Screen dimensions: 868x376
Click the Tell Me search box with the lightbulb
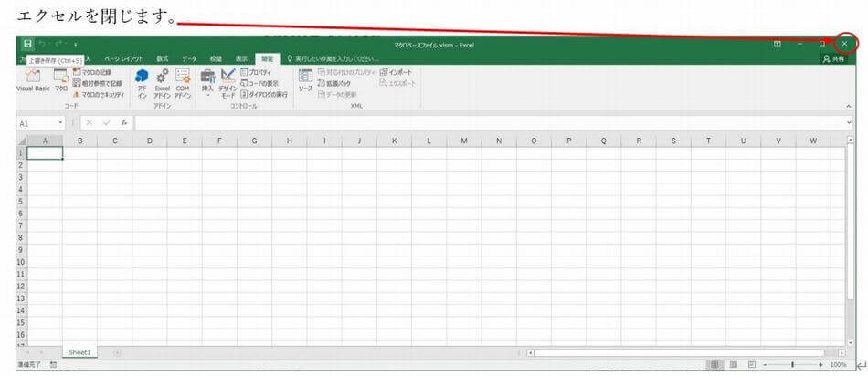(x=333, y=58)
